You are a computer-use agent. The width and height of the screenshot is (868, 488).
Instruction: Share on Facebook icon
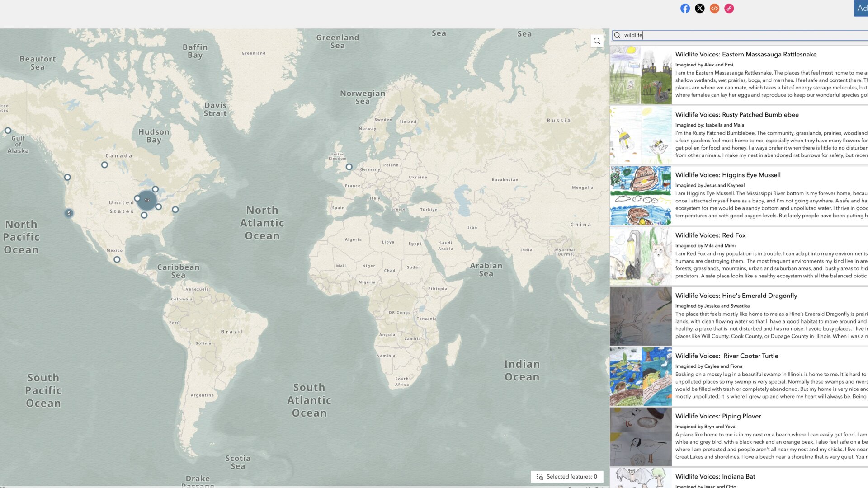click(685, 8)
